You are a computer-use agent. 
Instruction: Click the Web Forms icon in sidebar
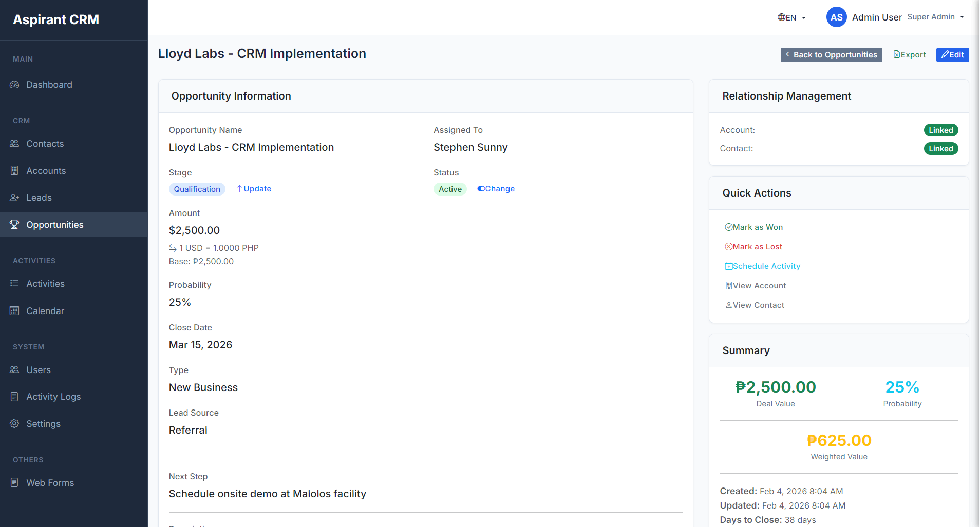14,483
